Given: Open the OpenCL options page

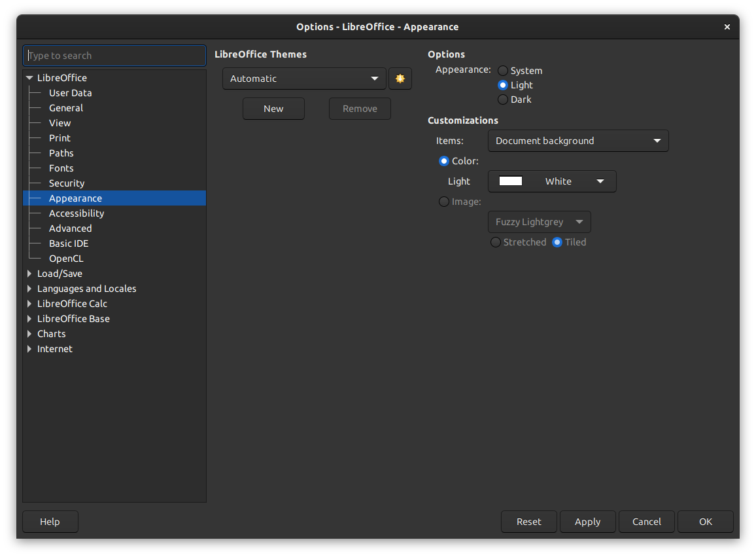Looking at the screenshot, I should click(x=66, y=259).
